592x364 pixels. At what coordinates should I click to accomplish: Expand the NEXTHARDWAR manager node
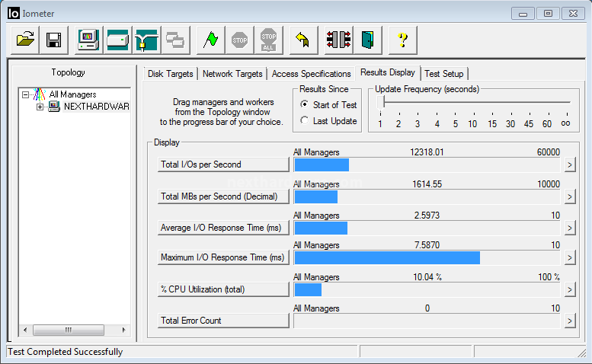[40, 107]
